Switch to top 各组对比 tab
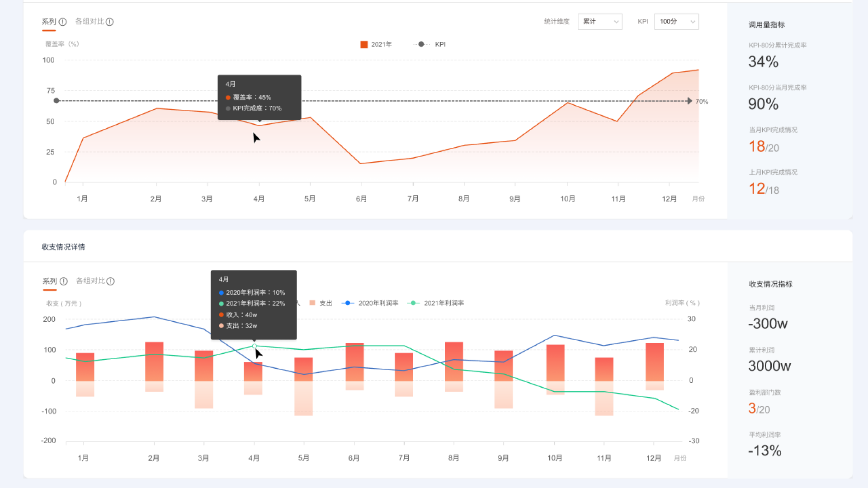Viewport: 868px width, 488px height. 90,22
